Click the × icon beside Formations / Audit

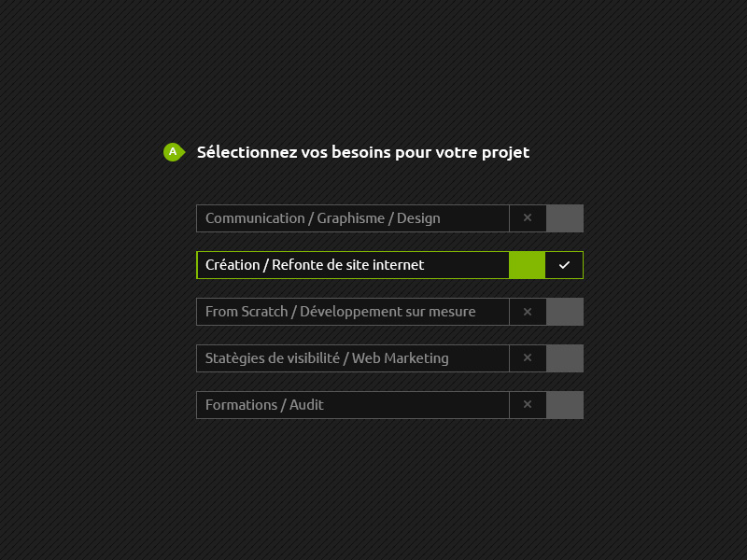[528, 405]
